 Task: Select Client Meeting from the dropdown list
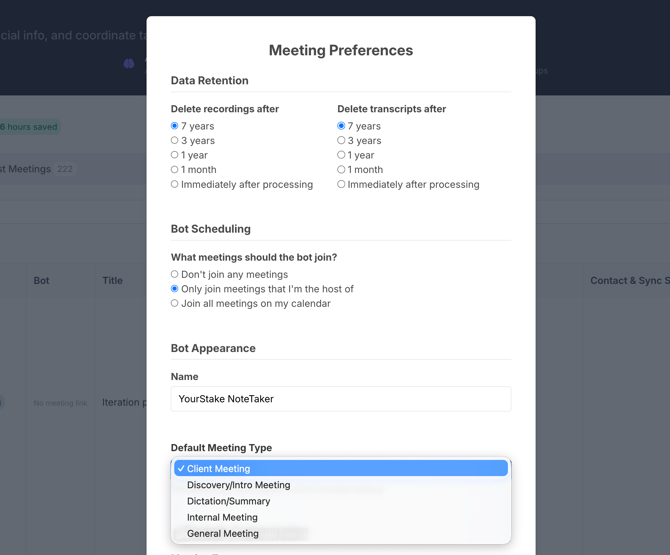point(340,468)
